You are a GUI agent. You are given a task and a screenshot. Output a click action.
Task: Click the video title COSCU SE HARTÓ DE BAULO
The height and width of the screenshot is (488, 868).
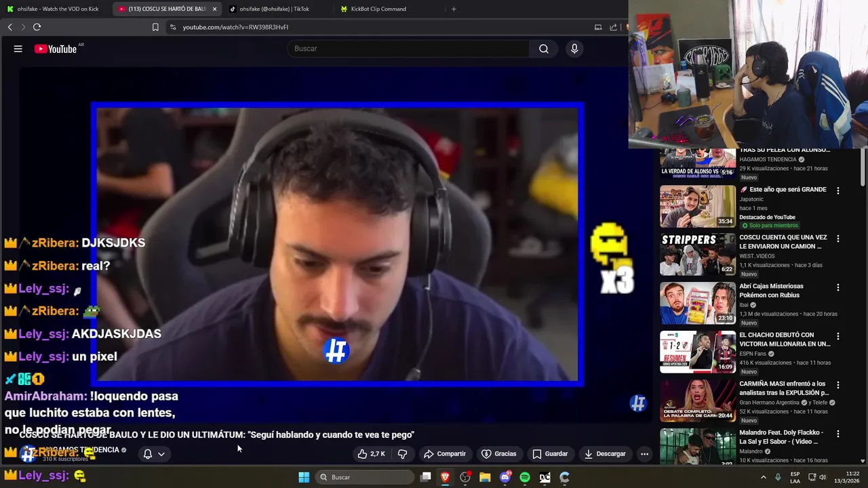216,435
